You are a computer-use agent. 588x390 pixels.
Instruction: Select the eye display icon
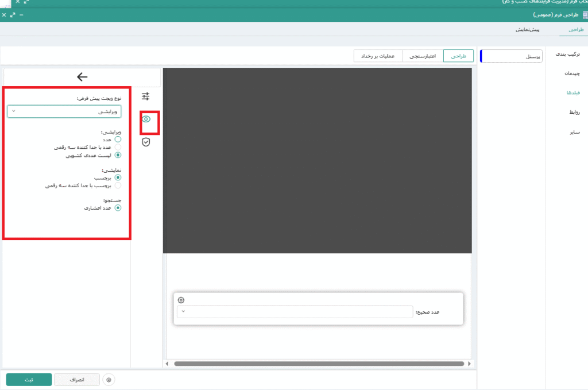coord(146,119)
